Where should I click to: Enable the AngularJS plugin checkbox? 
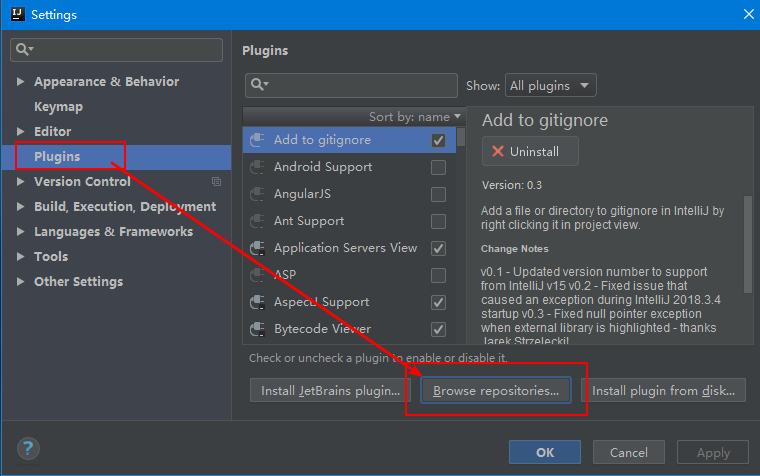(x=438, y=194)
